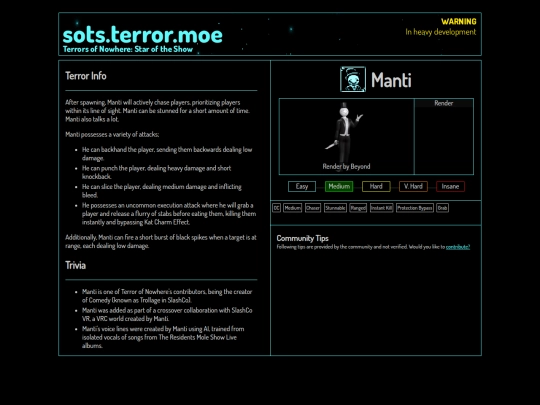
Task: Click the execution attack bullet point
Action: click(x=169, y=214)
